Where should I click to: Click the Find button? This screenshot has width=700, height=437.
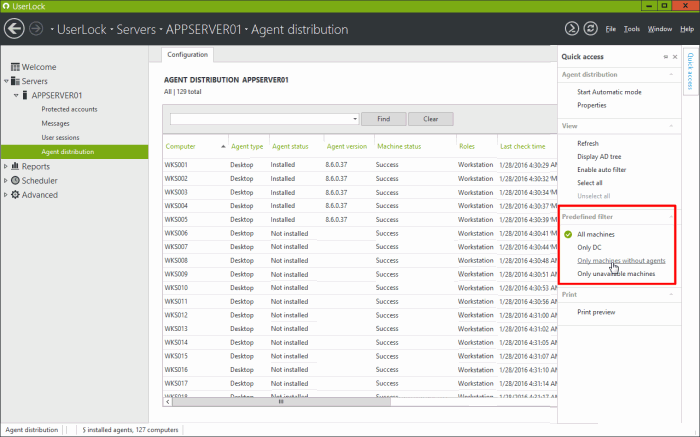pos(383,119)
